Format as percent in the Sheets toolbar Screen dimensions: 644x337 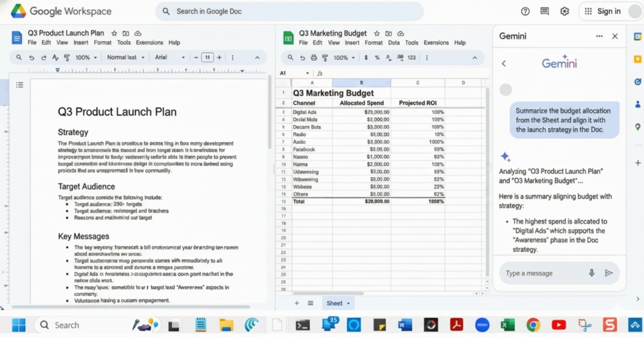(377, 57)
